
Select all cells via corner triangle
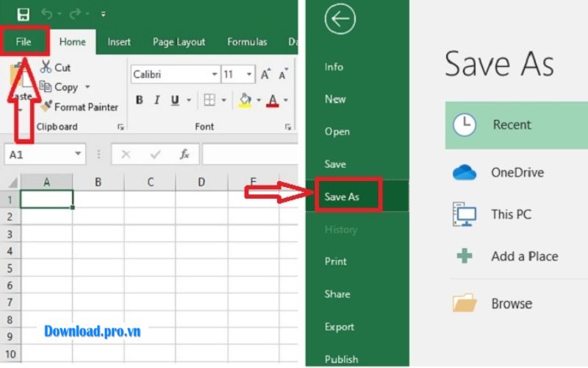click(12, 183)
